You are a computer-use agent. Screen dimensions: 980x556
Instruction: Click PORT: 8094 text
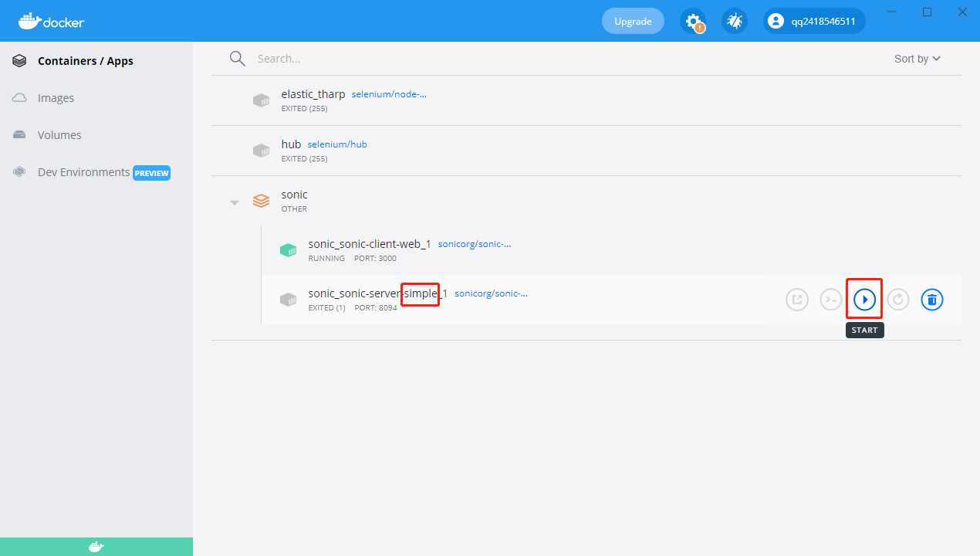coord(376,308)
